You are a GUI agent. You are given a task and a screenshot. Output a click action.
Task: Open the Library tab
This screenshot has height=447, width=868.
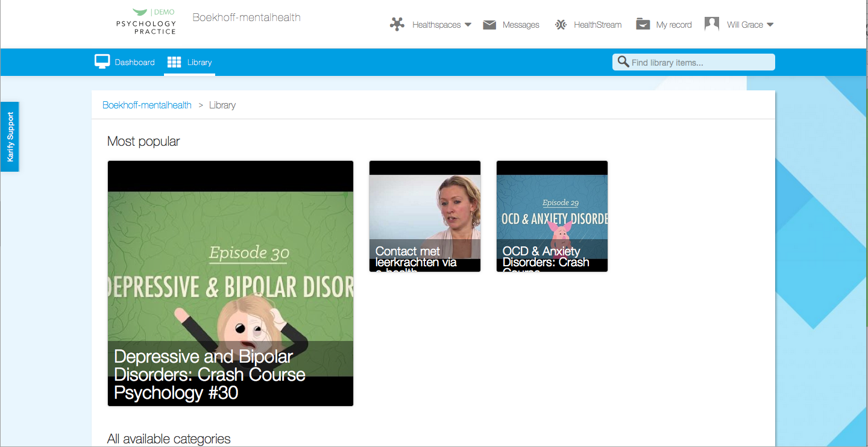coord(189,62)
